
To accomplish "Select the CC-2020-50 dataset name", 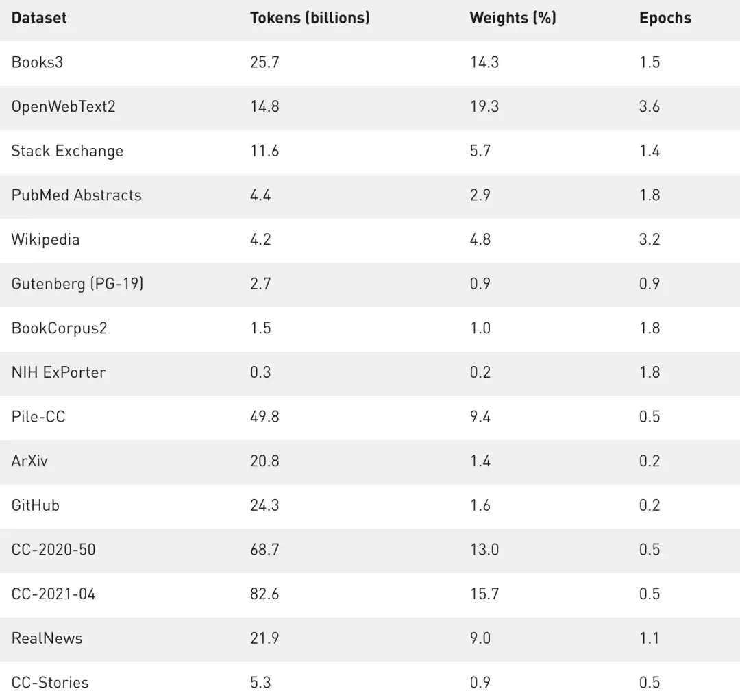I will pyautogui.click(x=53, y=549).
